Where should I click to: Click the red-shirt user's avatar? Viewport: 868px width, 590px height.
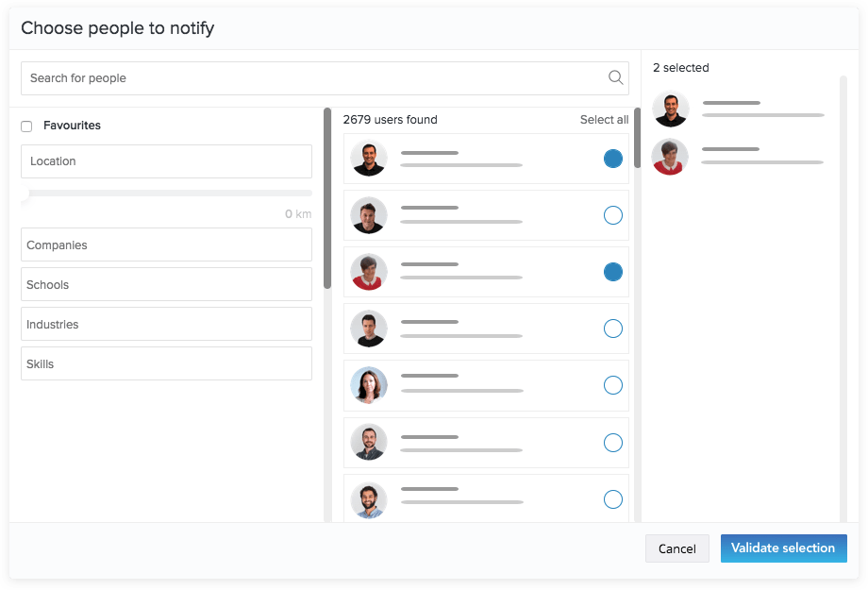(369, 272)
